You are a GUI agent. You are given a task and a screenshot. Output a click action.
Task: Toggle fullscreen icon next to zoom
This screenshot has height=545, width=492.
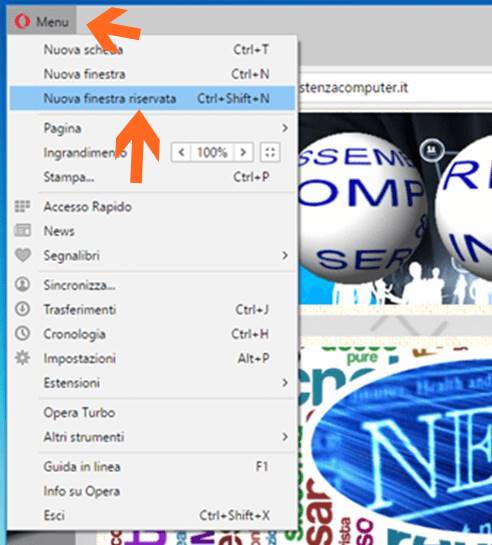click(x=270, y=152)
